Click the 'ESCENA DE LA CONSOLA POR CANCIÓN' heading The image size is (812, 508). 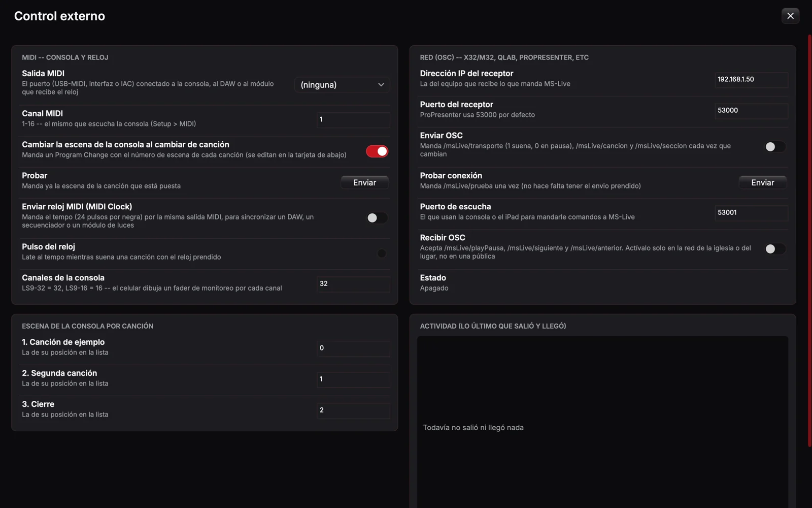point(87,326)
